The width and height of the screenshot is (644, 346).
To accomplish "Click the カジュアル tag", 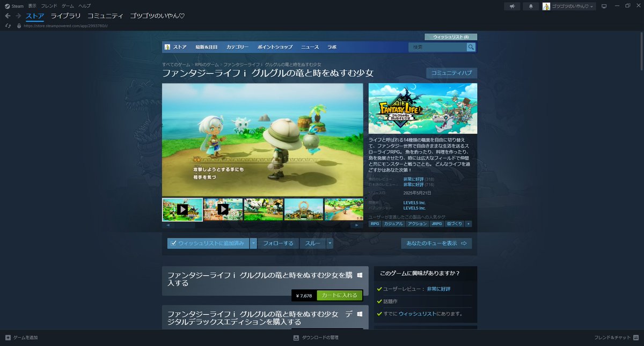I will pyautogui.click(x=393, y=224).
